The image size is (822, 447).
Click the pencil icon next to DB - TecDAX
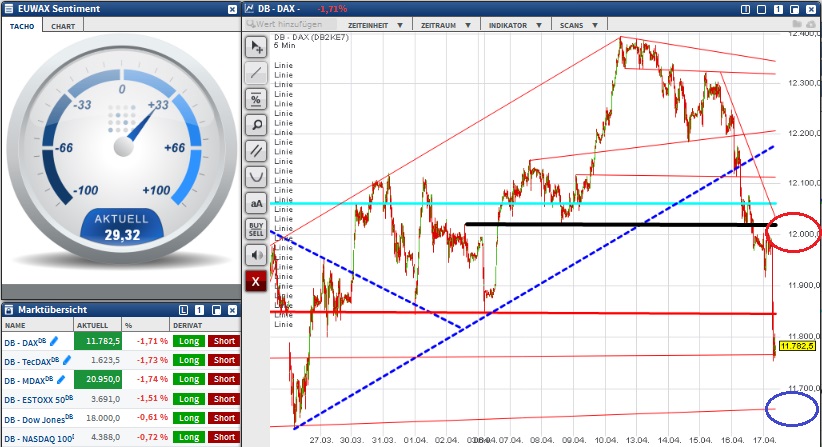pos(67,360)
